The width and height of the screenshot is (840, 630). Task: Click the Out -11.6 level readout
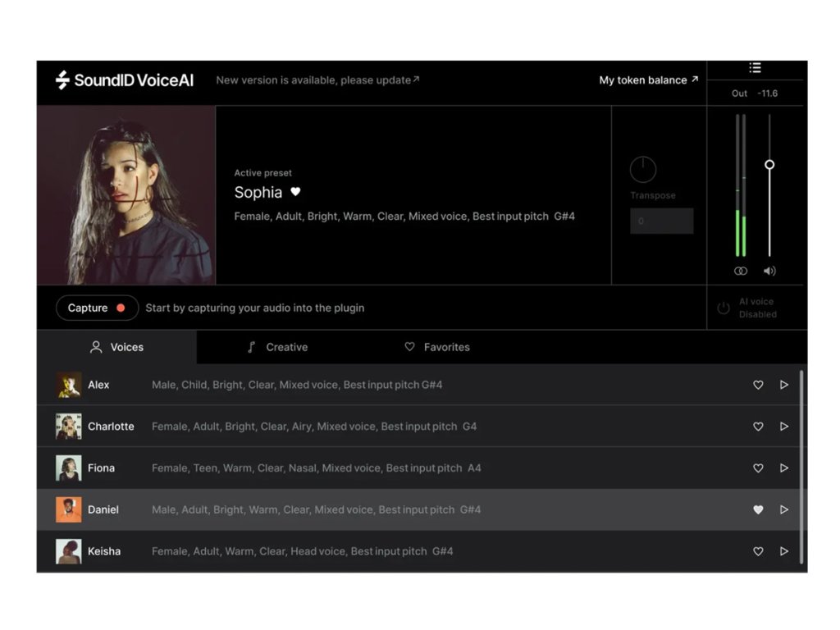pos(755,94)
